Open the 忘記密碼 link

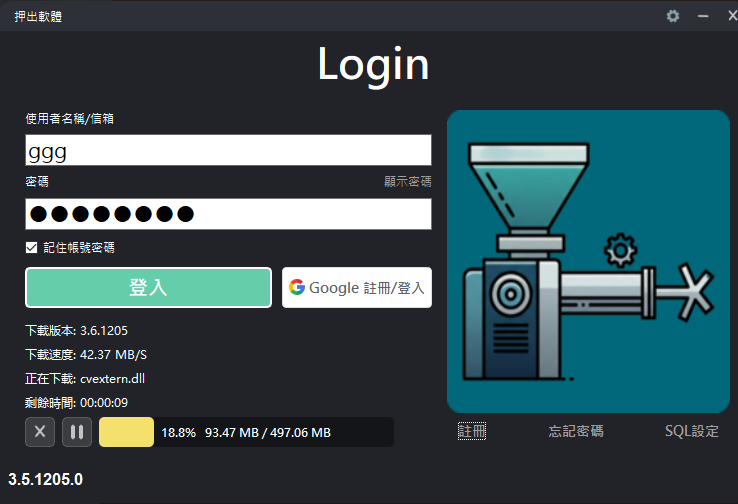tap(576, 431)
